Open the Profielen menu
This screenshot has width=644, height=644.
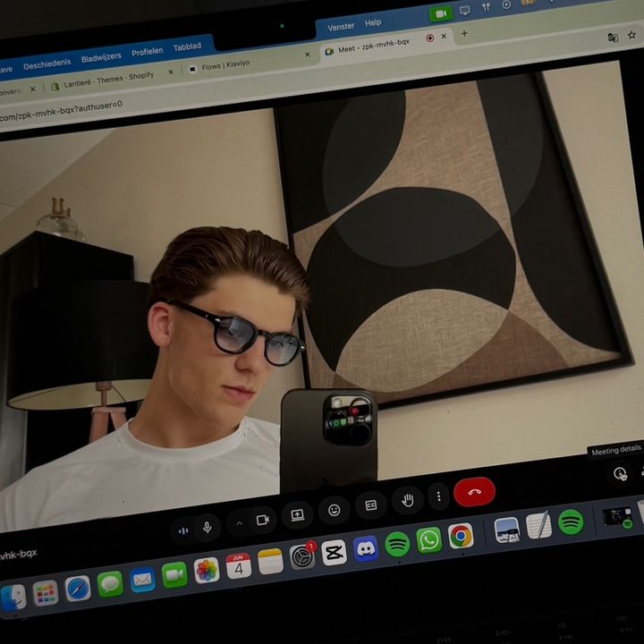point(147,52)
